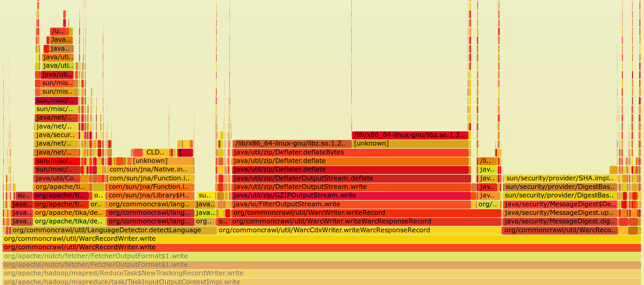Click the tan FetcherOutputFormat$1.write frame
Image resolution: width=644 pixels, height=285 pixels.
321,265
